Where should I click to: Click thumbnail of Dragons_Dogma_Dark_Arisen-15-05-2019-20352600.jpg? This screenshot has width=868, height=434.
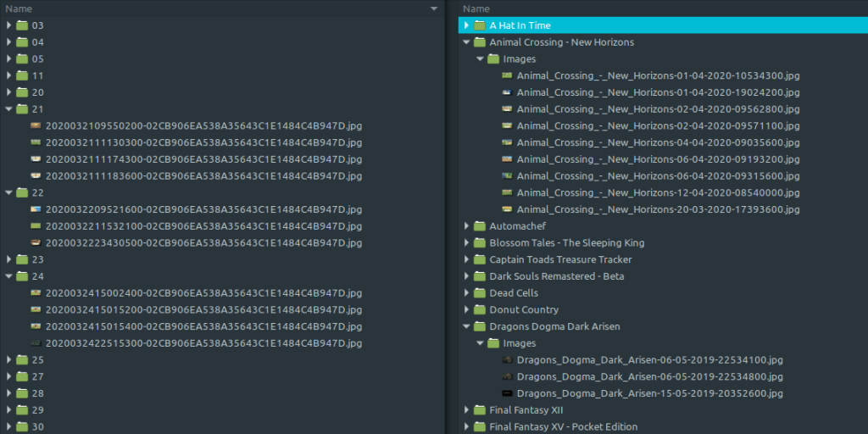point(507,393)
